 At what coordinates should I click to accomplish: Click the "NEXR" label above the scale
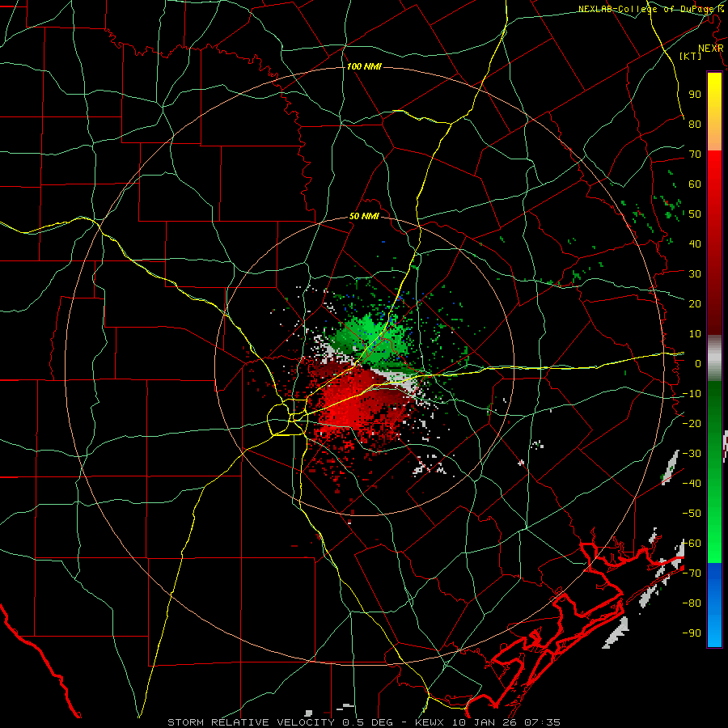tap(710, 49)
